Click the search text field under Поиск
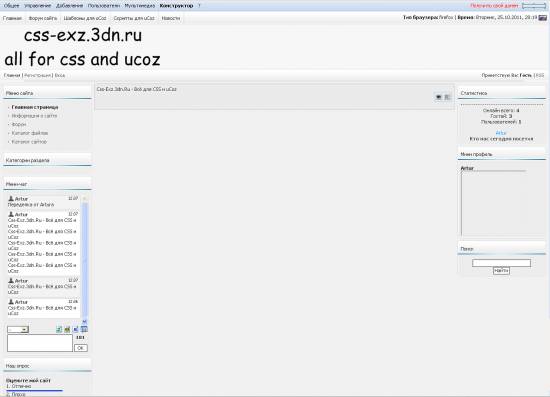The image size is (550, 397). pos(501,263)
